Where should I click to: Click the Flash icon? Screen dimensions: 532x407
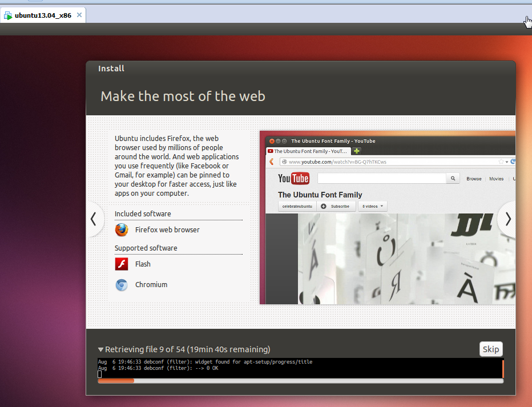click(122, 264)
